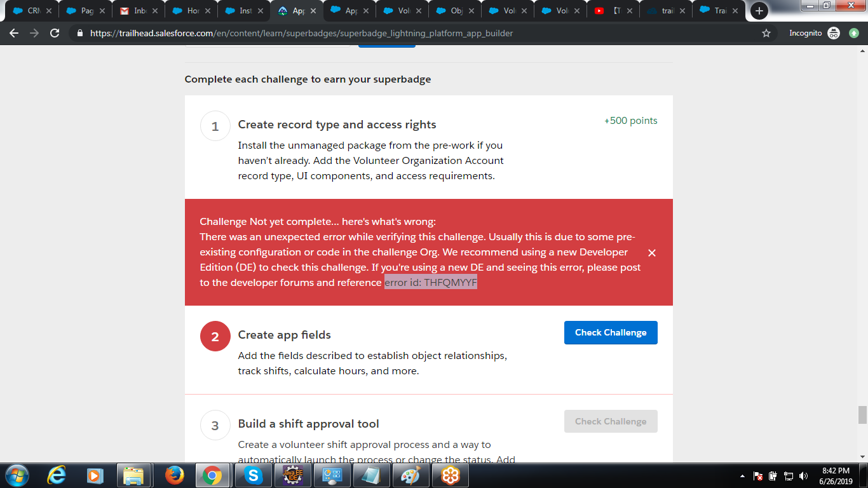
Task: Click the green Chrome update arrow icon
Action: pos(854,33)
